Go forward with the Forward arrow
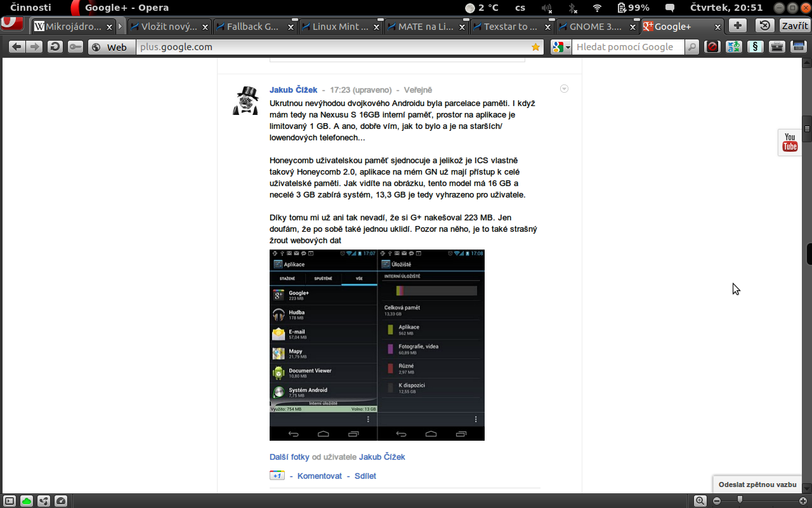812x508 pixels. tap(34, 47)
